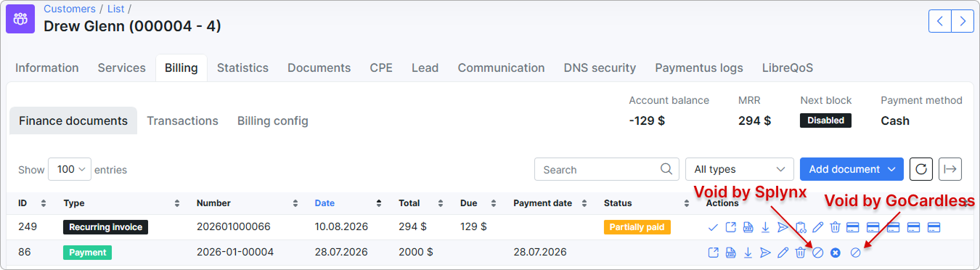This screenshot has height=270, width=980.
Task: Click payment number 2026-01-00004
Action: [x=235, y=253]
